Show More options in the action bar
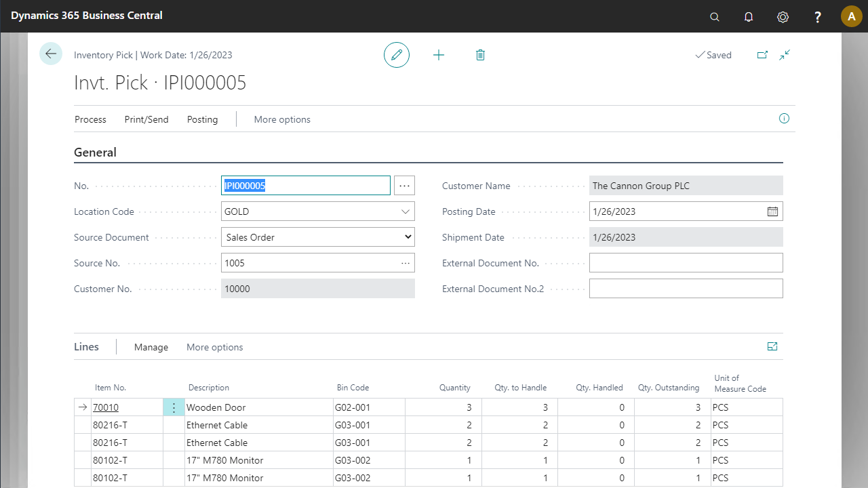Image resolution: width=868 pixels, height=488 pixels. point(282,119)
